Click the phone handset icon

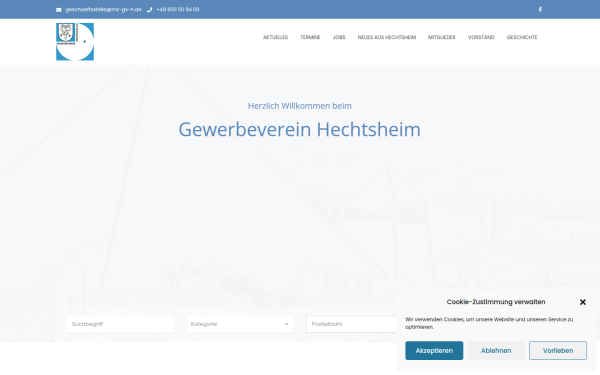tap(150, 10)
